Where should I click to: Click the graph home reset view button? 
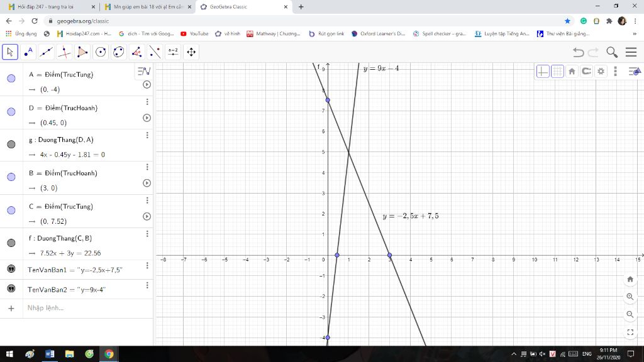tap(630, 280)
